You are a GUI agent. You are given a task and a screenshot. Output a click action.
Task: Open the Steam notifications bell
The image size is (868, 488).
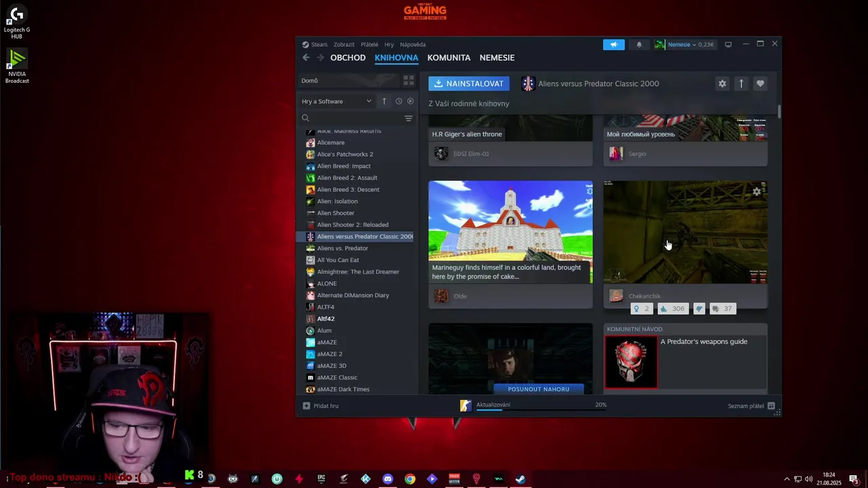click(639, 45)
